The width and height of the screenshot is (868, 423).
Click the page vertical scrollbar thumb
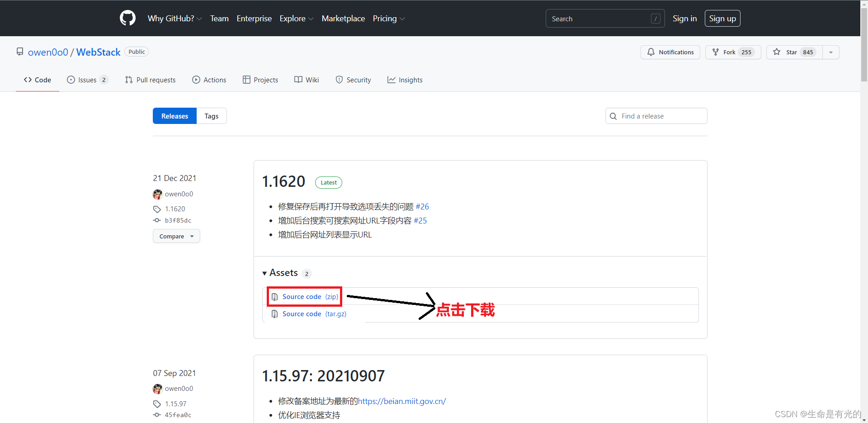[864, 44]
